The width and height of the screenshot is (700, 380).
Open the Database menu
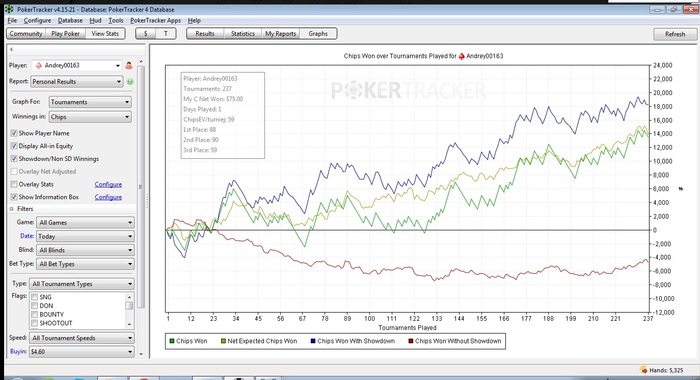[70, 21]
